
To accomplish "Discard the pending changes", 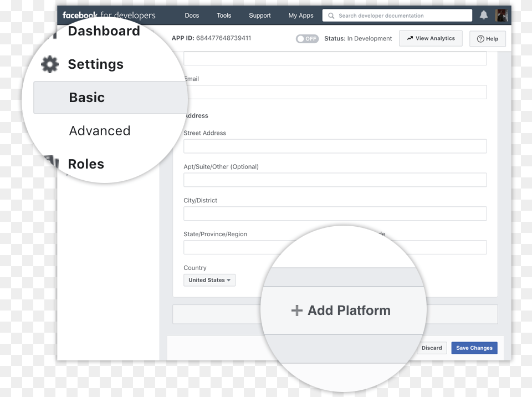I will (432, 348).
